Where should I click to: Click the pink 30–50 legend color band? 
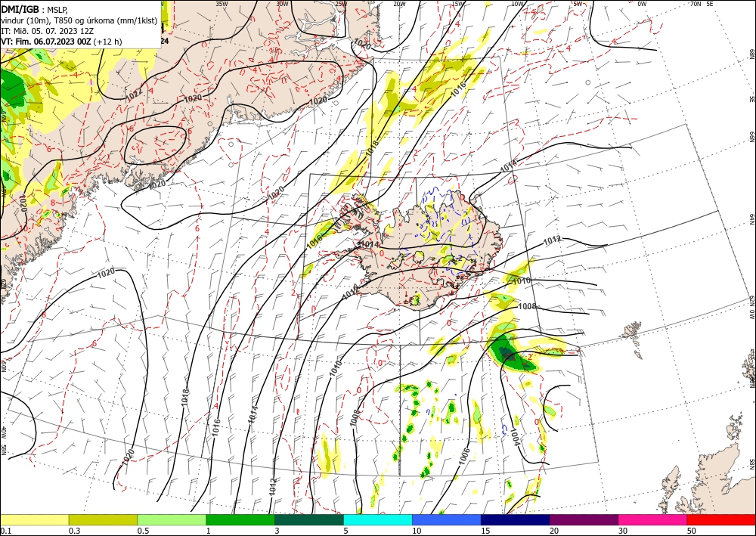pos(653,519)
